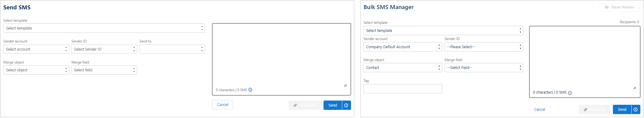The image size is (644, 118).
Task: Expand the Company Default Account dropdown
Action: pyautogui.click(x=403, y=47)
